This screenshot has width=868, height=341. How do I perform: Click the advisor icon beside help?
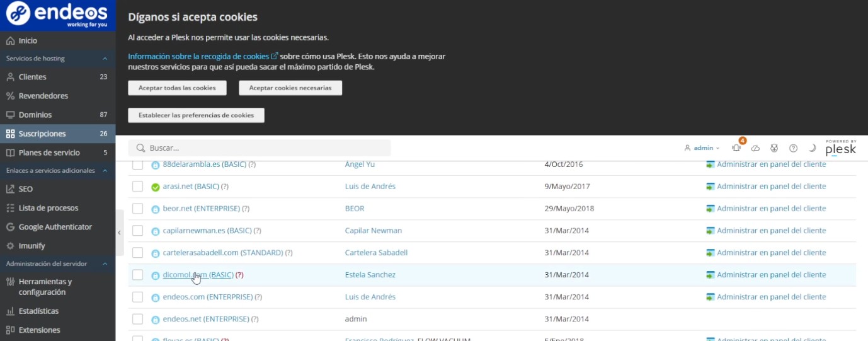tap(774, 148)
